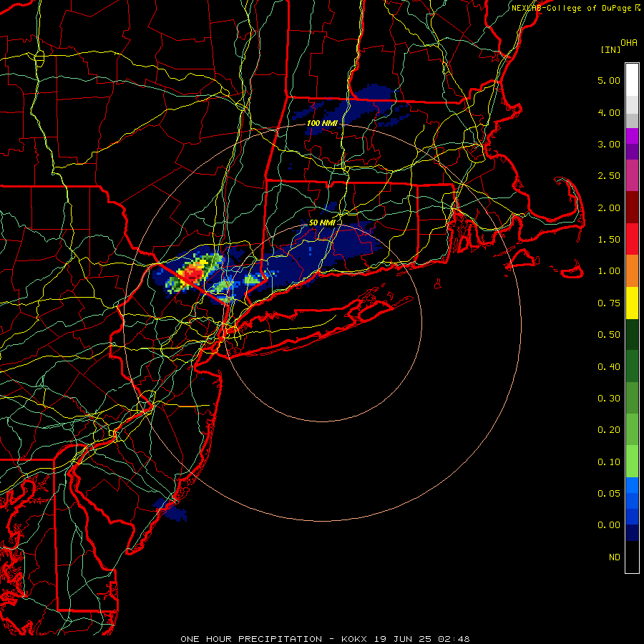Viewport: 644px width, 644px height.
Task: Pick the yellow swatch in the legend
Action: click(632, 303)
